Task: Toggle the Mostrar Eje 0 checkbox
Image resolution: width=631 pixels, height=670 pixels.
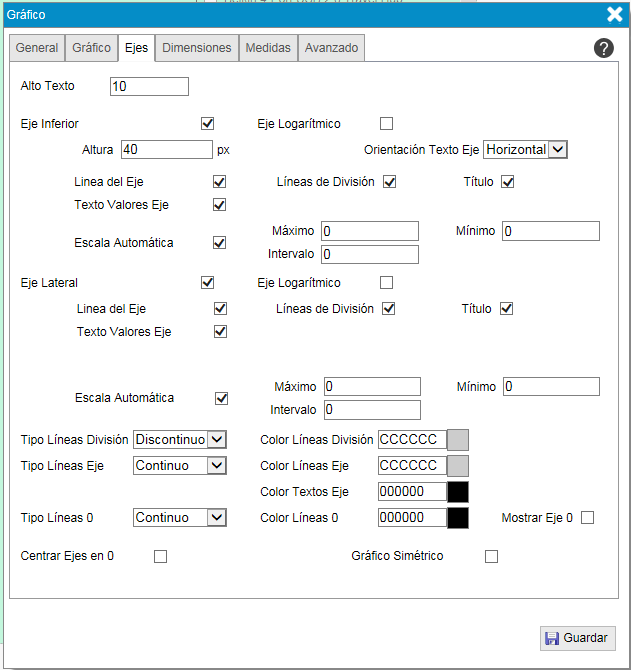Action: (x=587, y=518)
